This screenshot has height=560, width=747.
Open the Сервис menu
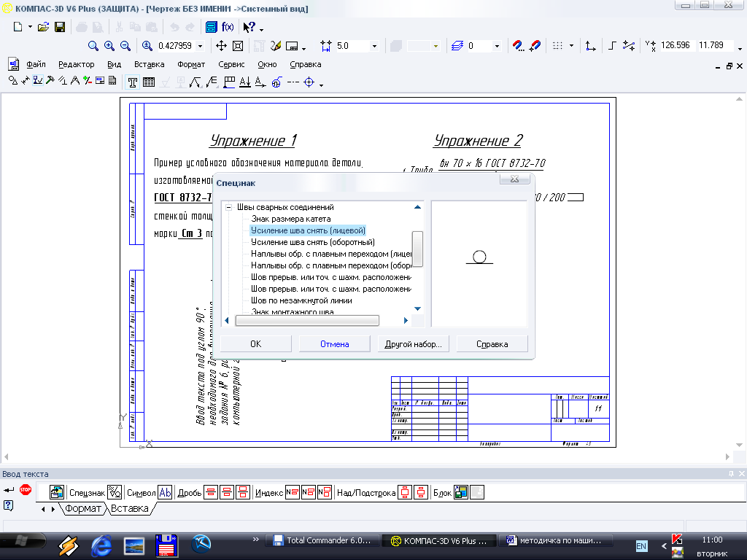coord(231,64)
